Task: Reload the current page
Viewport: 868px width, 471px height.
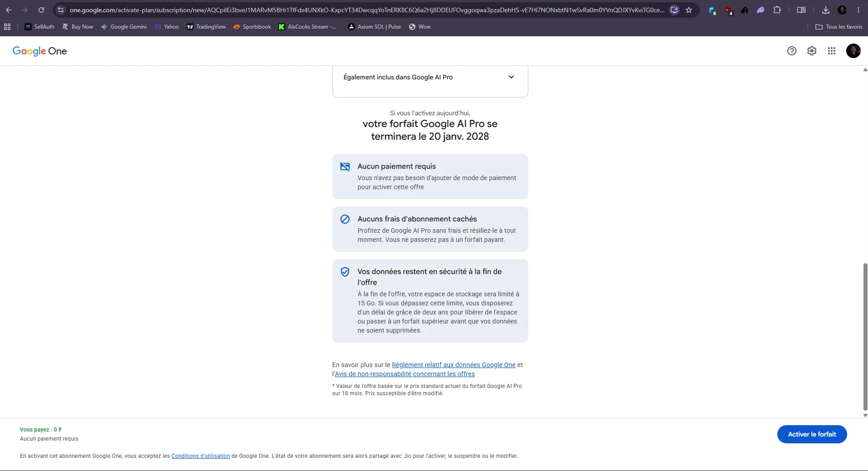Action: (41, 10)
